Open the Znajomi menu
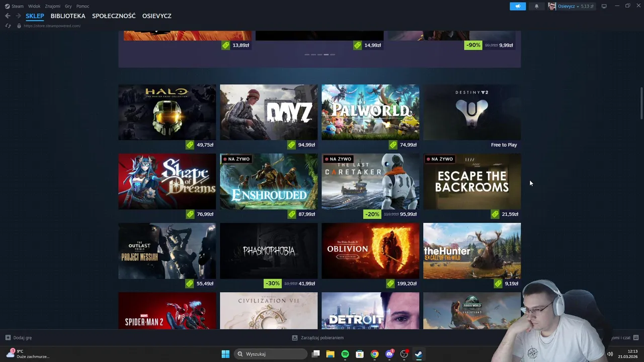The width and height of the screenshot is (644, 362). tap(53, 6)
